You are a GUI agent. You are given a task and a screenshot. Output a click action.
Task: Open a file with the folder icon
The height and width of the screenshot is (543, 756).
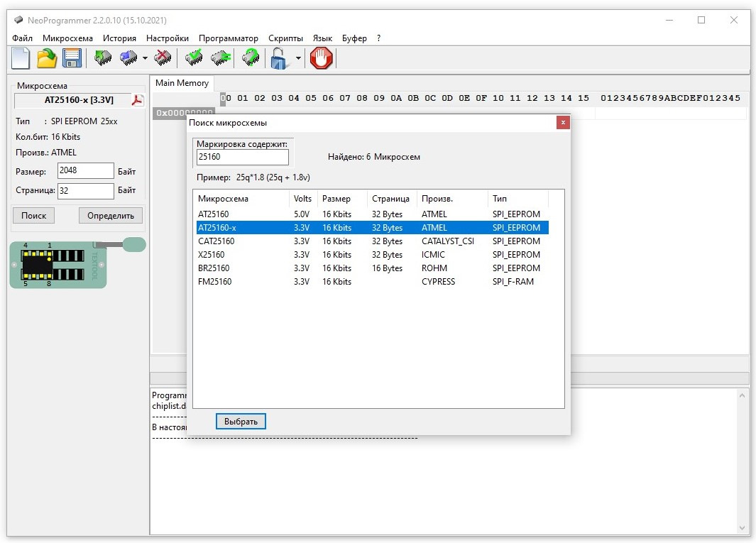coord(47,58)
